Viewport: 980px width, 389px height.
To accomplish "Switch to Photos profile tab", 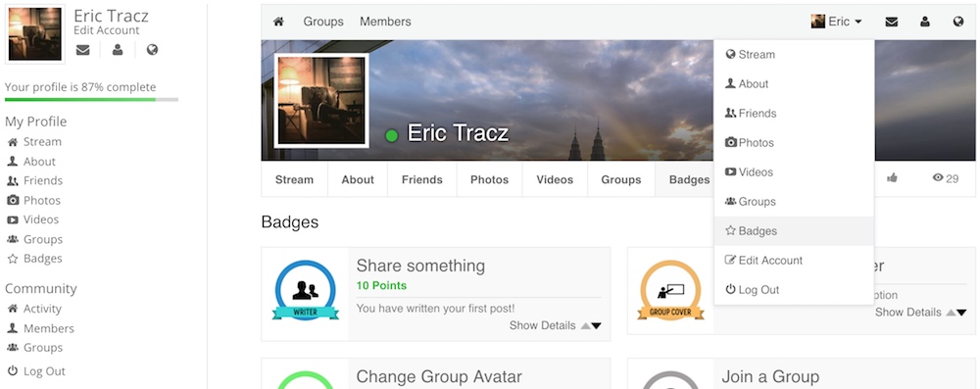I will (x=489, y=179).
